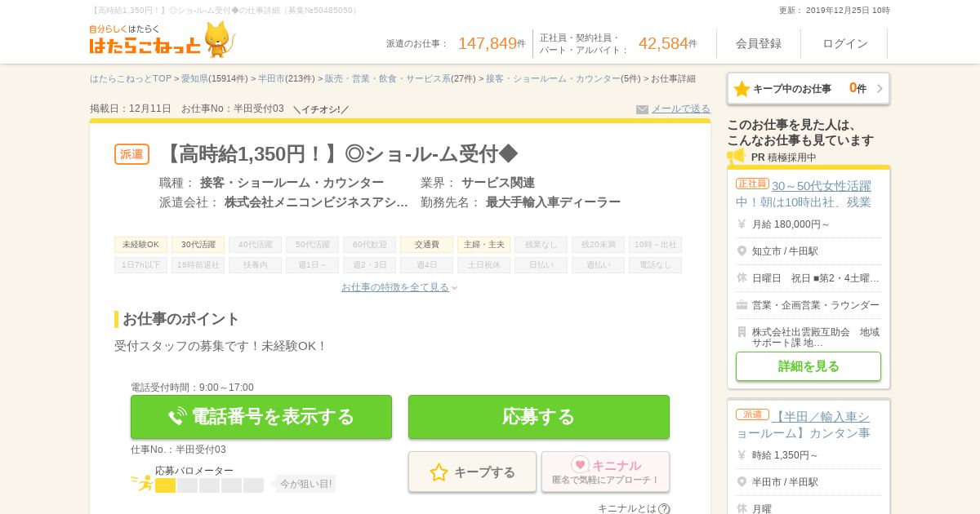Click the megaphone PR icon
The width and height of the screenshot is (980, 514).
(x=736, y=156)
